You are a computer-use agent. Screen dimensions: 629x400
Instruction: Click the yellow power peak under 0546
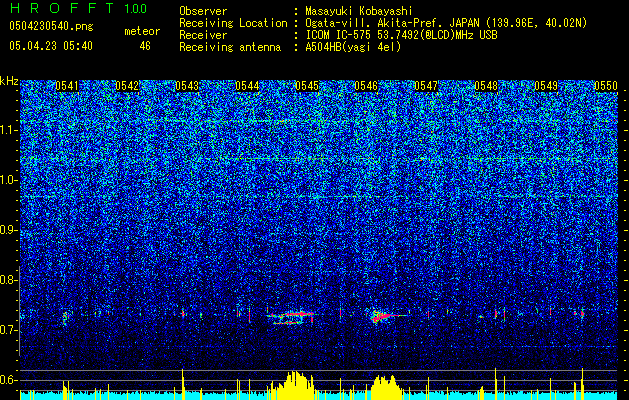386,387
